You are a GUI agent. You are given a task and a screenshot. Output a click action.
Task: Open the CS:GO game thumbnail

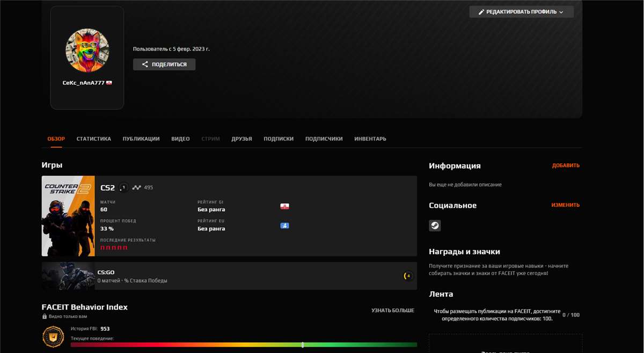[69, 276]
